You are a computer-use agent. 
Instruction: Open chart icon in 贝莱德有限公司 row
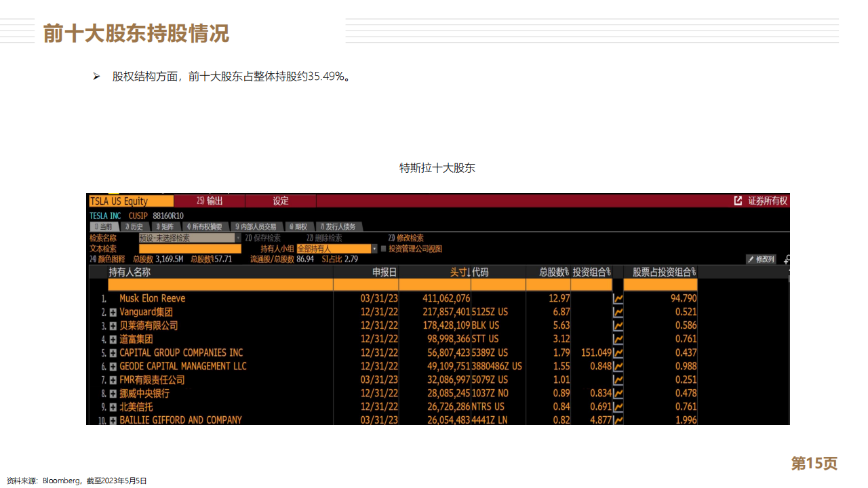tap(618, 325)
